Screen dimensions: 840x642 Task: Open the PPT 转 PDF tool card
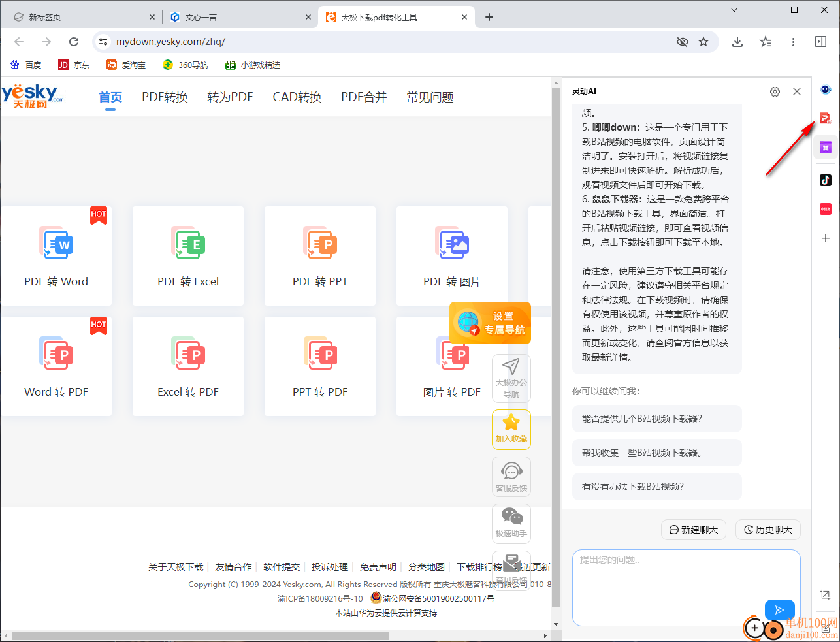pos(320,366)
